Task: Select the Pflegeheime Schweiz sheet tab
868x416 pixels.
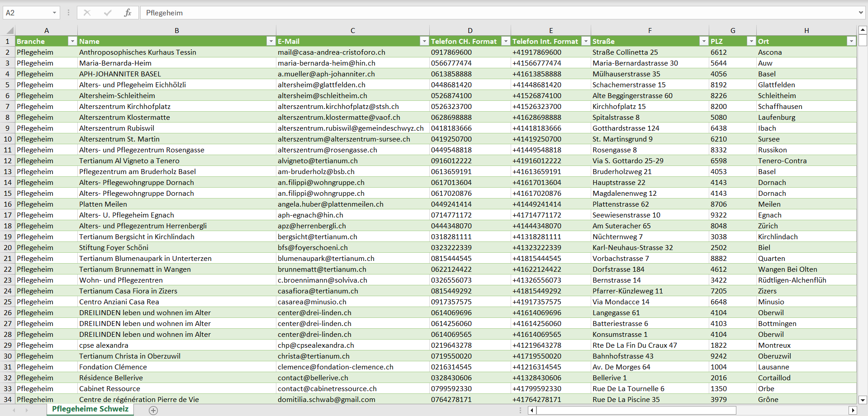Action: tap(90, 409)
